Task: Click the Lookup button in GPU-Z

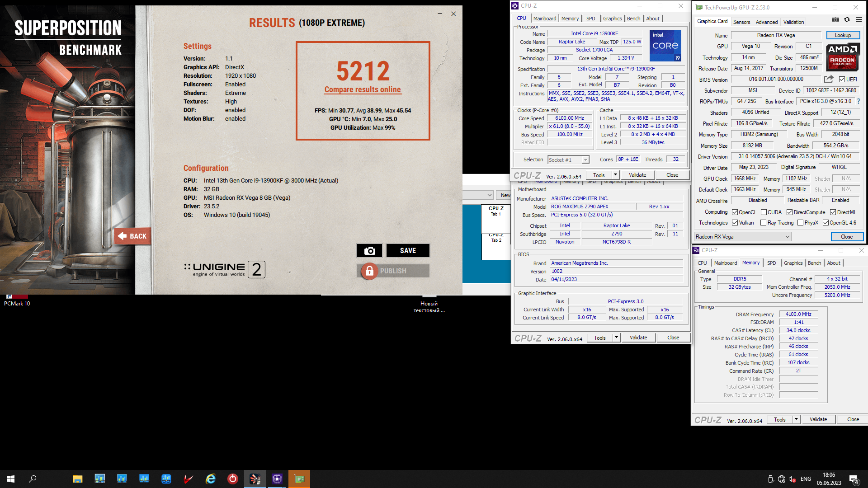Action: pyautogui.click(x=843, y=35)
